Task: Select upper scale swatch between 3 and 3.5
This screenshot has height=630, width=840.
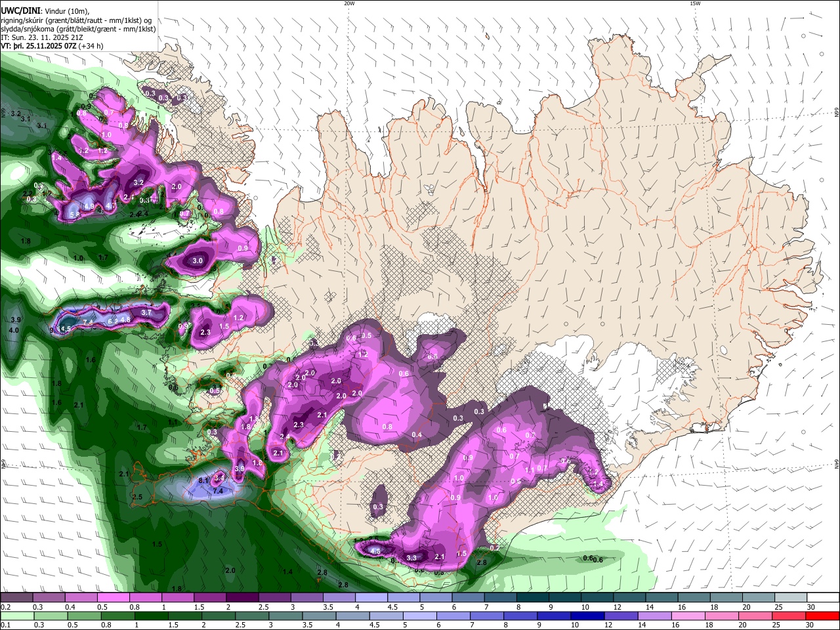Action: [306, 597]
